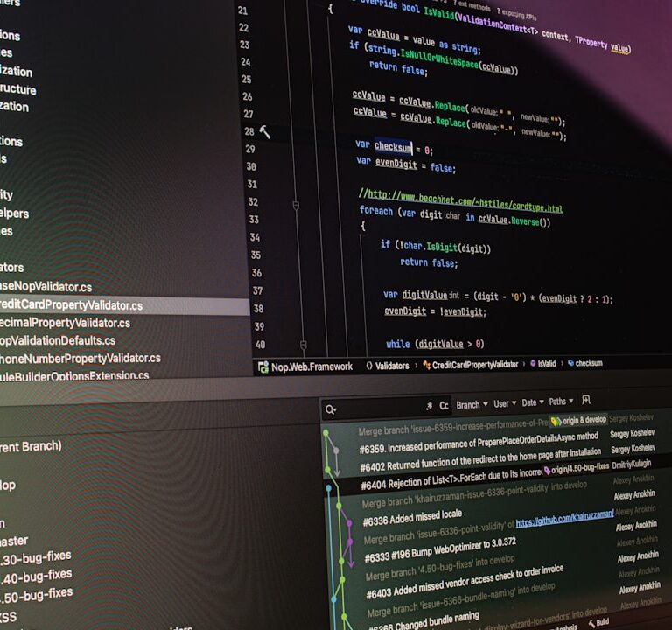Collapse the while block fold marker
Image resolution: width=672 pixels, height=630 pixels.
tap(304, 345)
